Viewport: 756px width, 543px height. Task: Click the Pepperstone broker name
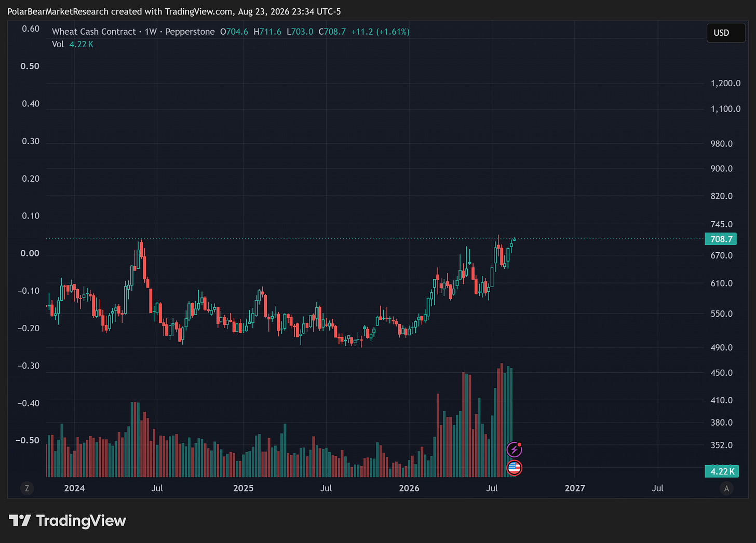(x=190, y=32)
